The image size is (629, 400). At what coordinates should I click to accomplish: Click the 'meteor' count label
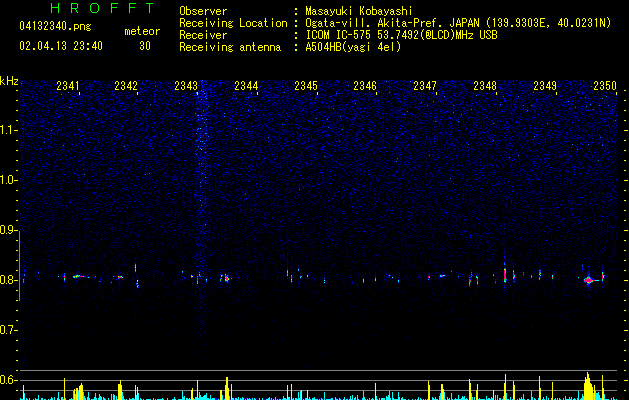[142, 31]
